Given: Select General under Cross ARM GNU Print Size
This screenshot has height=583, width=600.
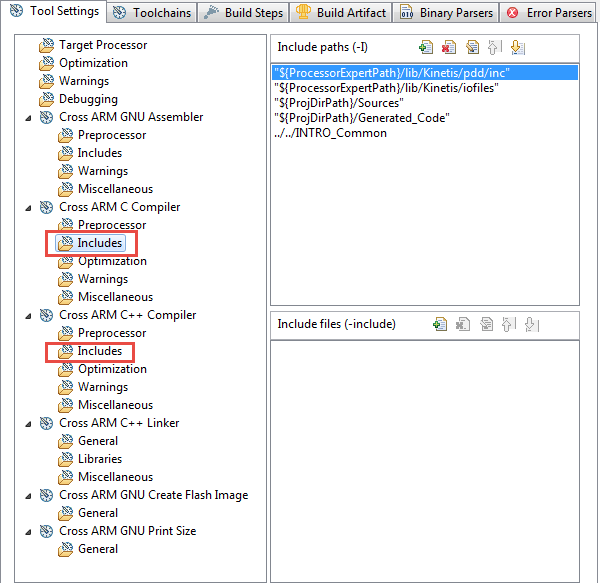Looking at the screenshot, I should coord(98,549).
